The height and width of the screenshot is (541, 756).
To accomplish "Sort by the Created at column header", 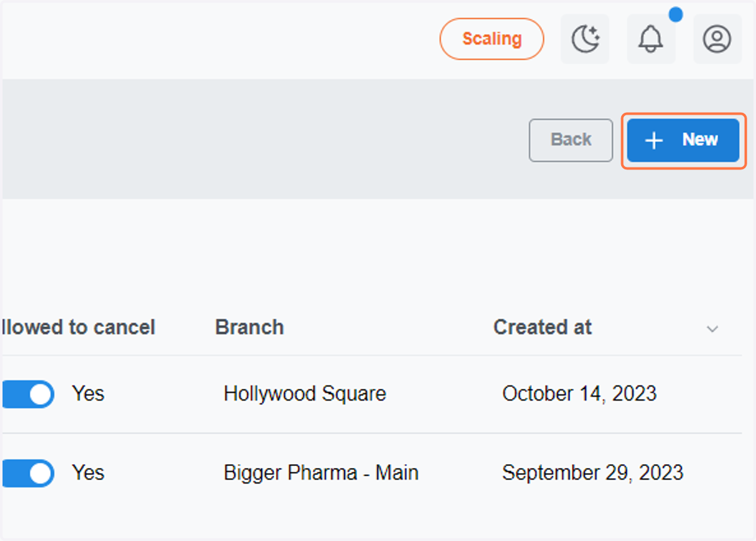I will coord(542,327).
